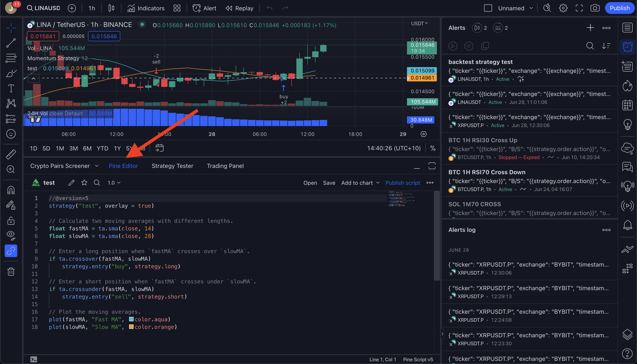The width and height of the screenshot is (637, 364).
Task: Open the indicator templates grid icon
Action: click(177, 8)
